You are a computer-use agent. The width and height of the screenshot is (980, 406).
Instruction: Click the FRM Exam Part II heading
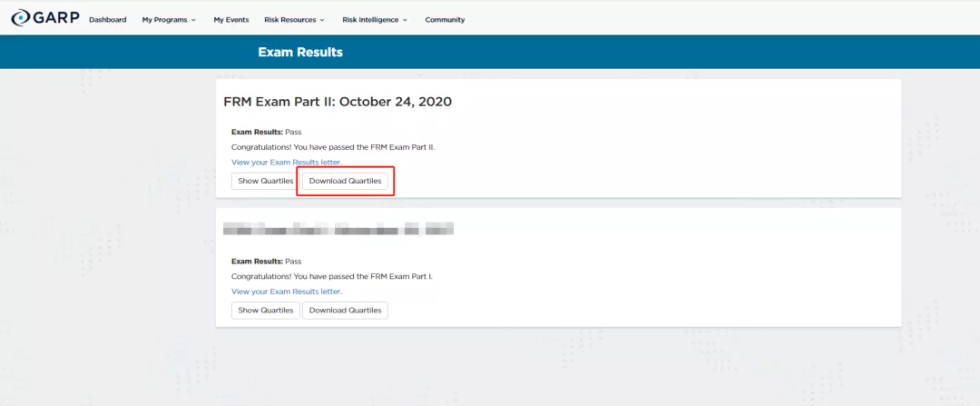(338, 102)
